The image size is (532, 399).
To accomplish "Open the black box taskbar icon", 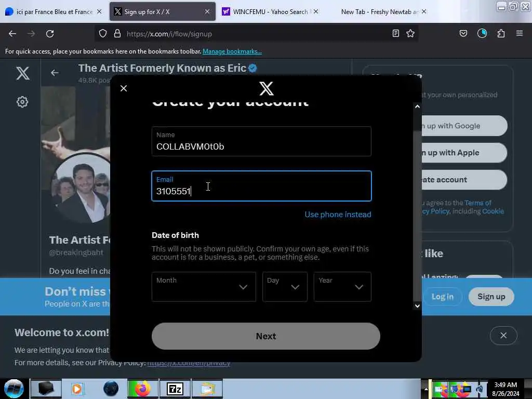I will 46,389.
